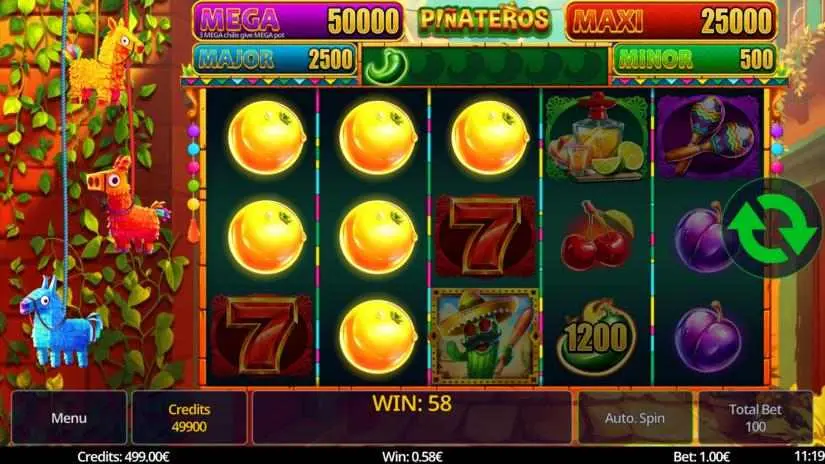Image resolution: width=825 pixels, height=464 pixels.
Task: Open the MEGA 50000 jackpot banner
Action: (298, 21)
